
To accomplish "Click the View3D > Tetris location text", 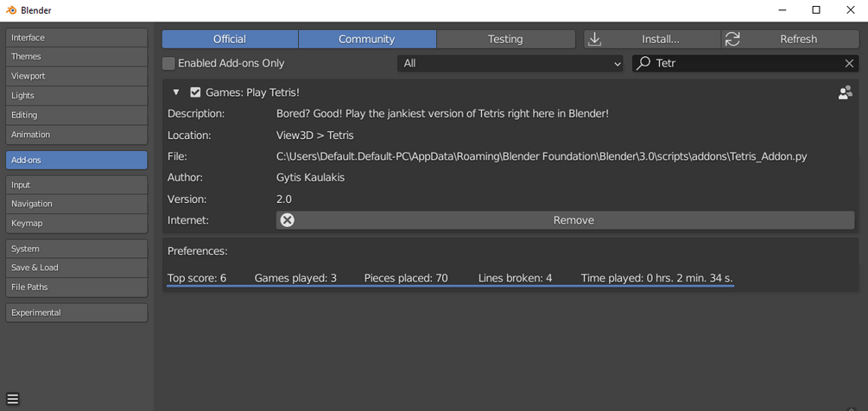I will (x=315, y=135).
